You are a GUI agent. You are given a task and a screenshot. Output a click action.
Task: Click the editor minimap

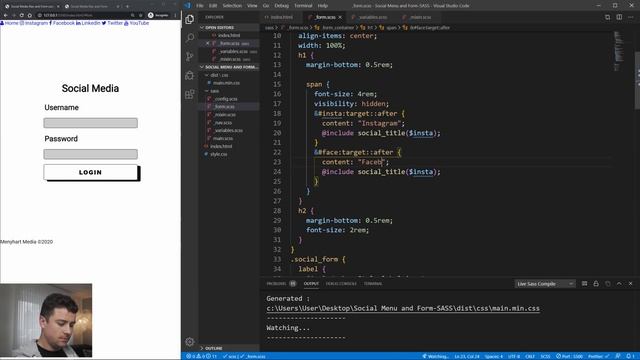click(x=619, y=51)
